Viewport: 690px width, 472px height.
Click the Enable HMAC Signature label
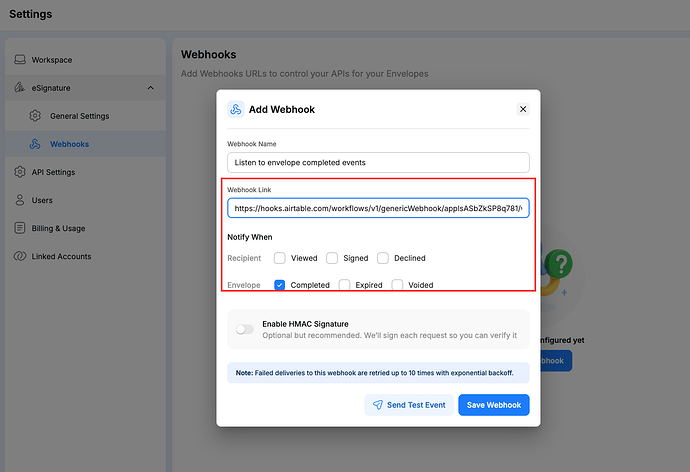[x=305, y=324]
